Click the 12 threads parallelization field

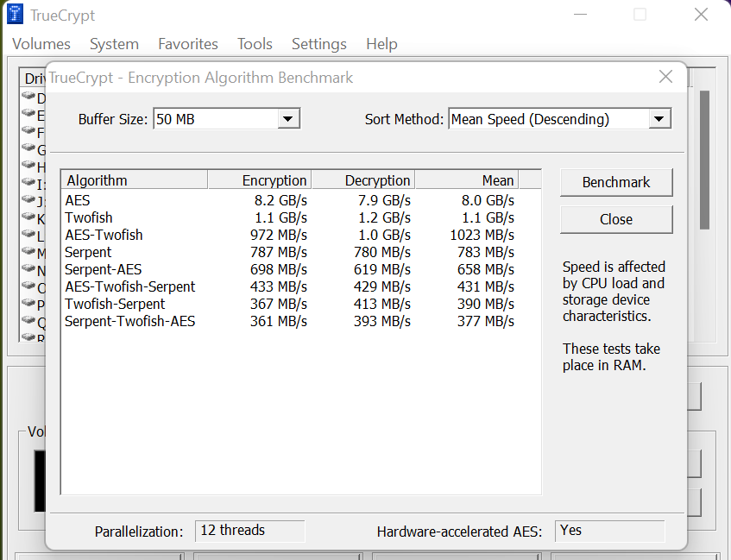[x=250, y=531]
